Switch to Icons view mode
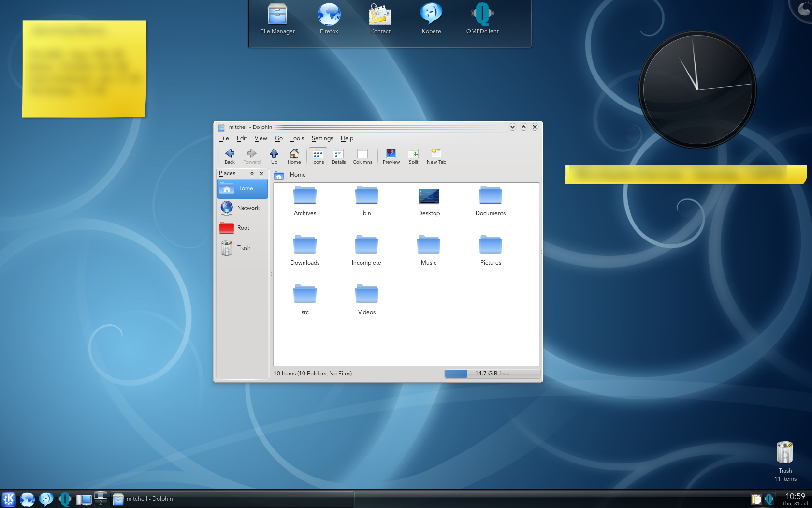 click(x=318, y=156)
